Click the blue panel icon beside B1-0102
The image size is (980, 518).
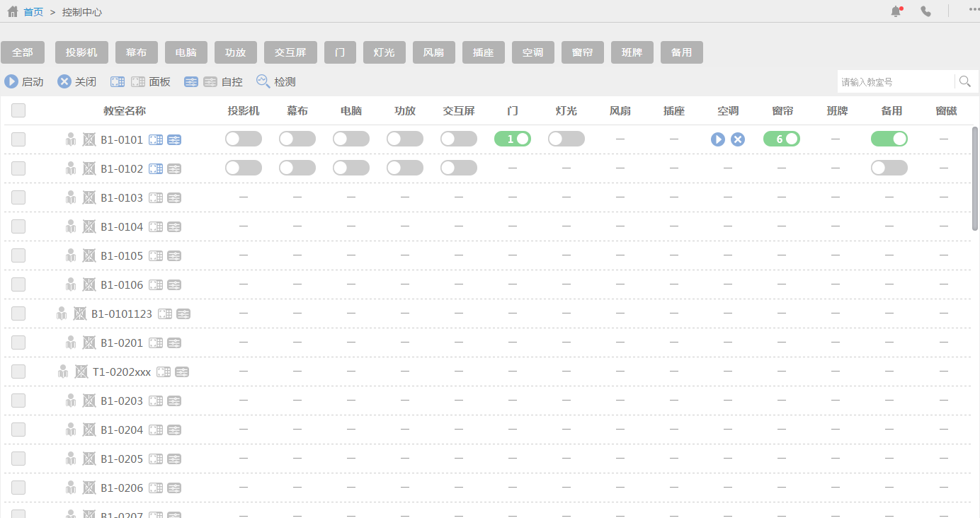coord(156,169)
